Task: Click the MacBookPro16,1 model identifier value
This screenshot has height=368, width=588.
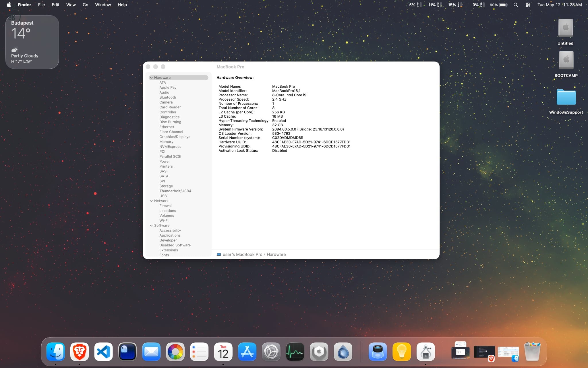Action: (286, 91)
